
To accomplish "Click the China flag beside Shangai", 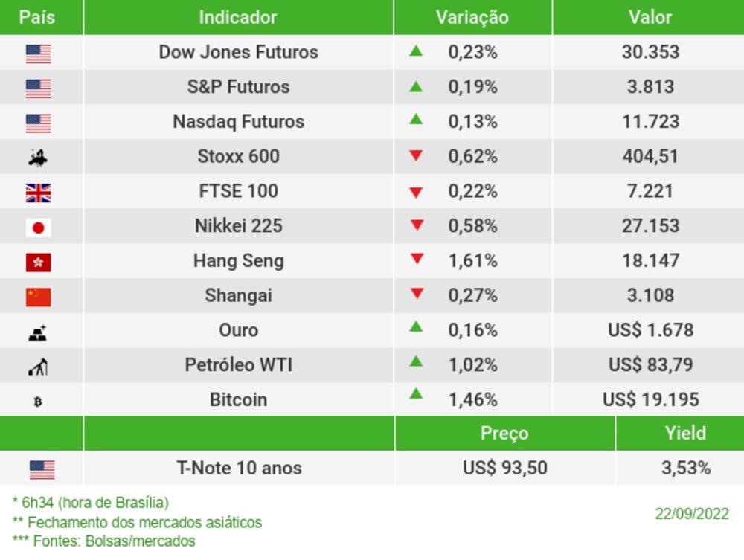I will tap(38, 297).
